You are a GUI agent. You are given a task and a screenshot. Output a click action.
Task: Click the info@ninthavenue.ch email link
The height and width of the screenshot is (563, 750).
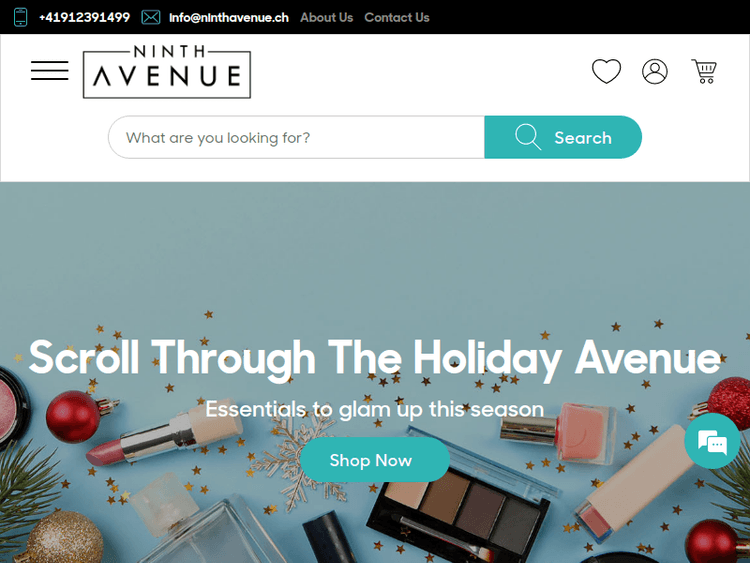point(229,18)
